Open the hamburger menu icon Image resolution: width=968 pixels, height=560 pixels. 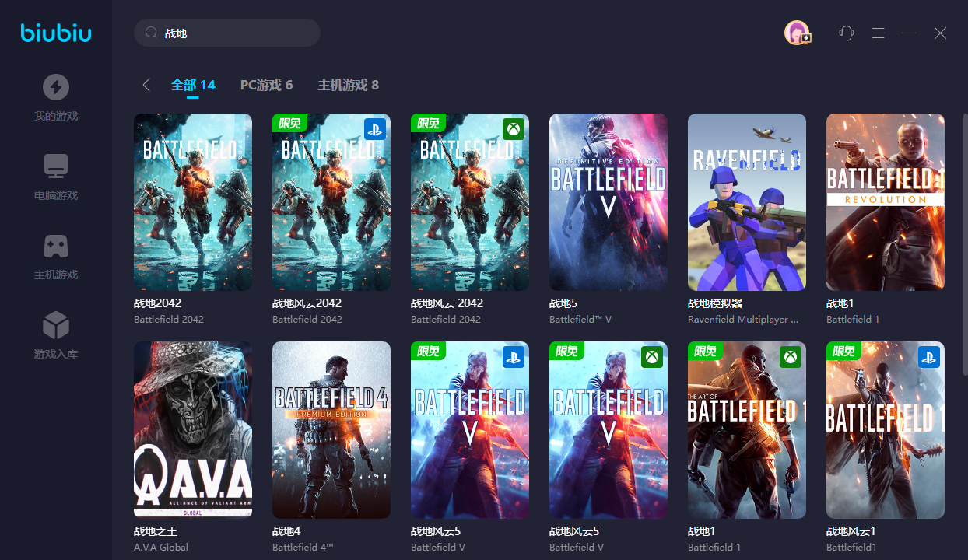pyautogui.click(x=878, y=33)
